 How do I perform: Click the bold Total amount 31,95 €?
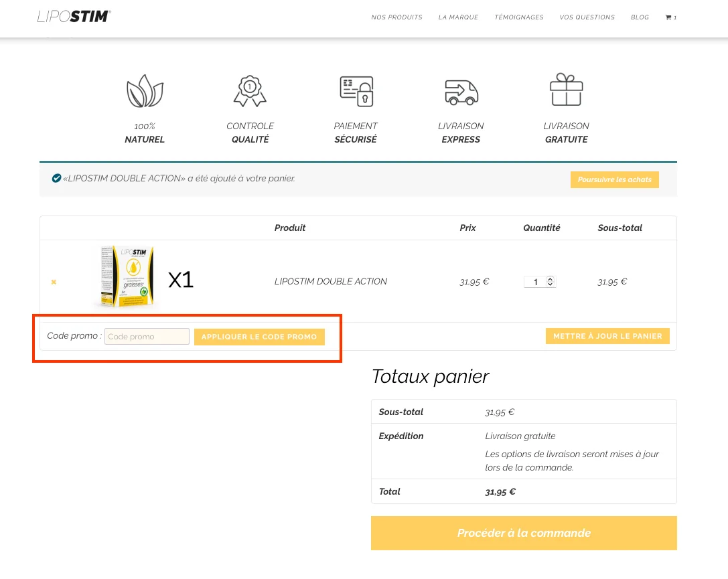click(x=500, y=492)
